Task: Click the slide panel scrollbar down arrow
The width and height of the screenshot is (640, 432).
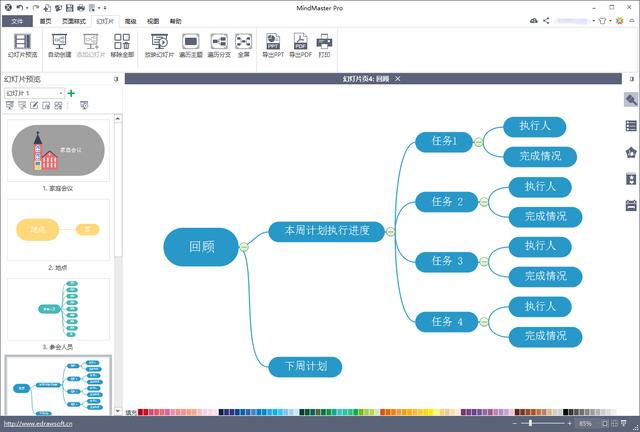Action: [118, 411]
